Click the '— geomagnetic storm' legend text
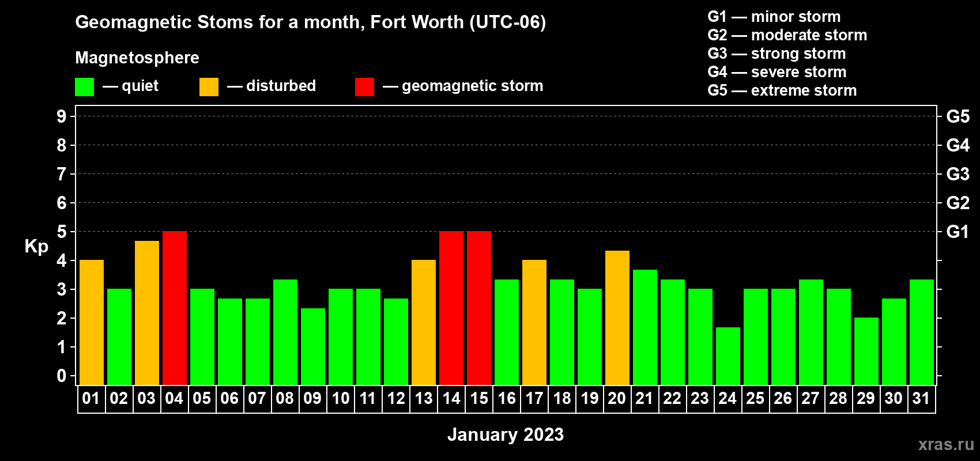This screenshot has width=980, height=461. pyautogui.click(x=463, y=86)
